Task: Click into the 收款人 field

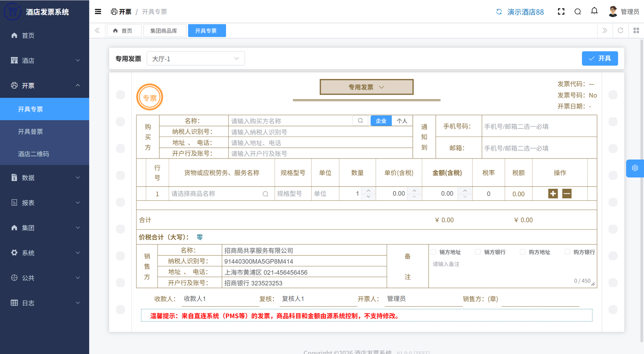Action: (220, 299)
